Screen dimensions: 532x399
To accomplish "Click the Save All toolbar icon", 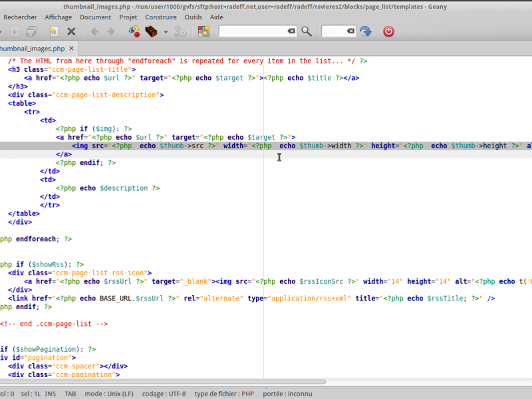I will click(31, 31).
